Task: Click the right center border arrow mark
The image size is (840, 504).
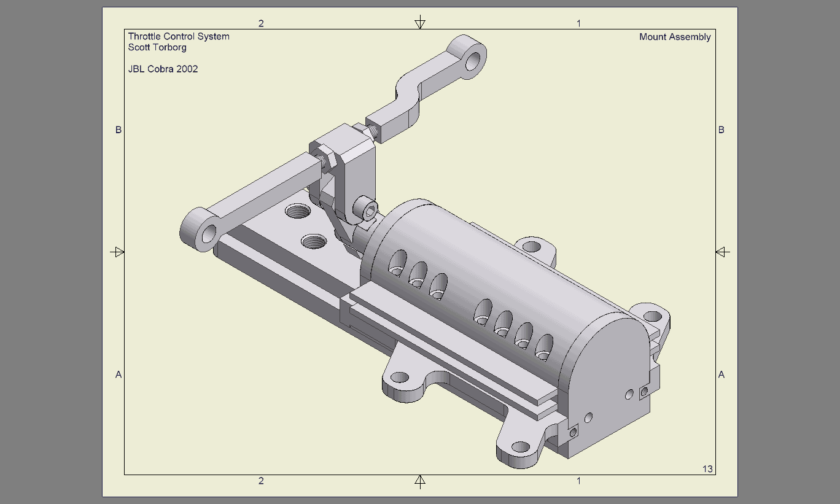Action: (723, 252)
